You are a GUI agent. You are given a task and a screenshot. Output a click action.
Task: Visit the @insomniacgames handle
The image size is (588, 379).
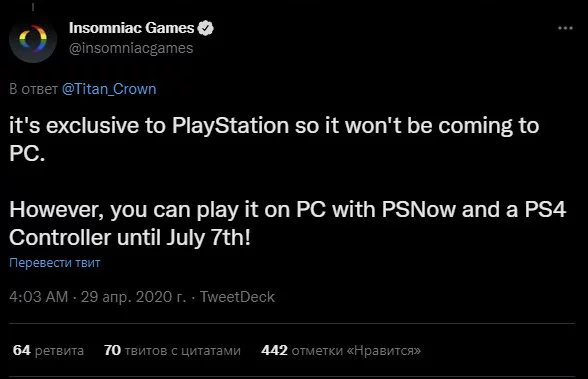point(131,48)
